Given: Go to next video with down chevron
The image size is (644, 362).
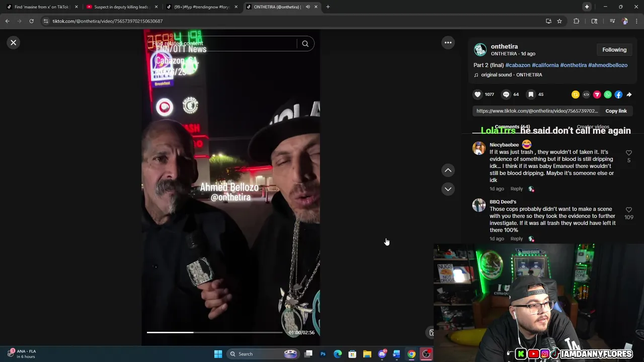Looking at the screenshot, I should pos(448,189).
